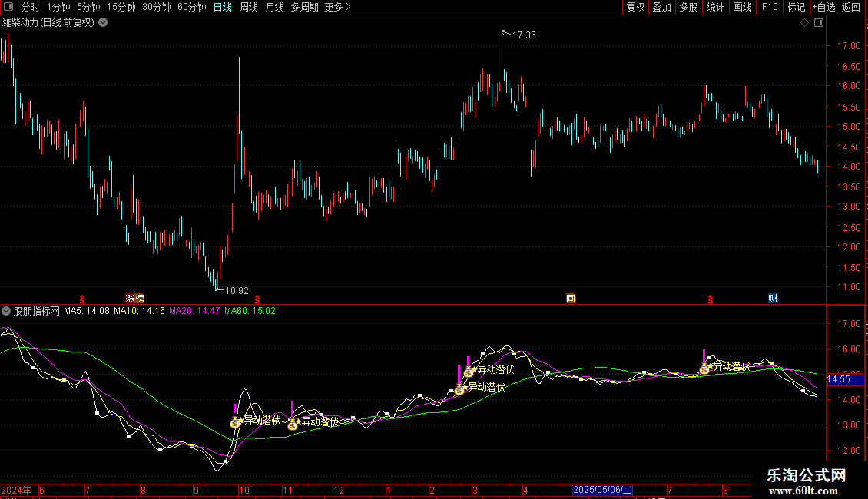
Task: Click the 标记 mark button
Action: tap(796, 7)
